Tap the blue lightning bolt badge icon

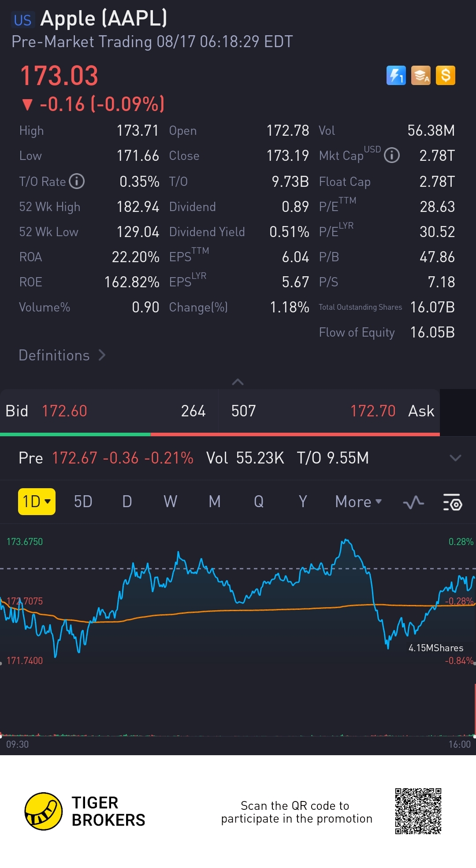click(x=396, y=75)
